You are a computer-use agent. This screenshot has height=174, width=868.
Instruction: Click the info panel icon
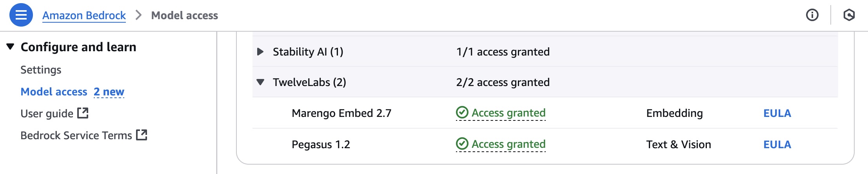pyautogui.click(x=812, y=15)
